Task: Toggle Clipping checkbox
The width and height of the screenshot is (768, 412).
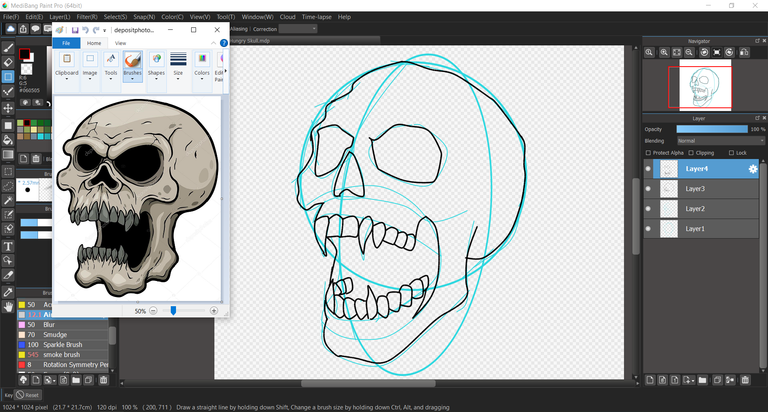Action: (691, 153)
